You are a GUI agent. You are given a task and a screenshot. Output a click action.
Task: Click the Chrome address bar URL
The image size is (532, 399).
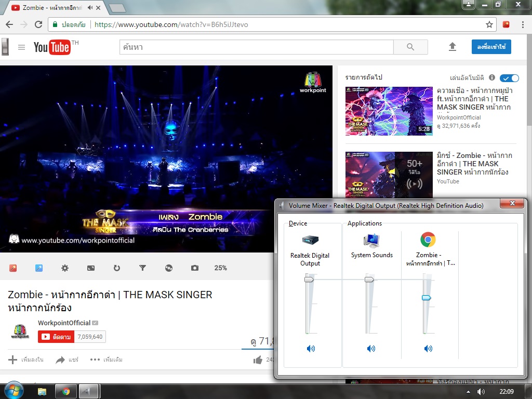coord(171,24)
